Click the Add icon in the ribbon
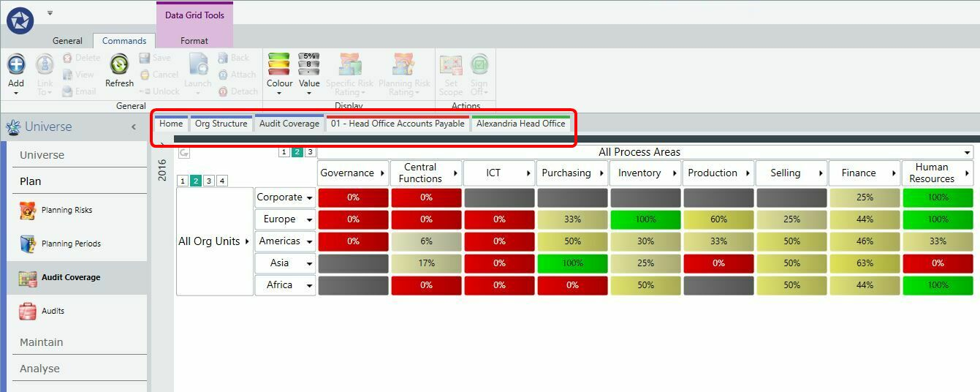Screen dimensions: 980x392 16,64
